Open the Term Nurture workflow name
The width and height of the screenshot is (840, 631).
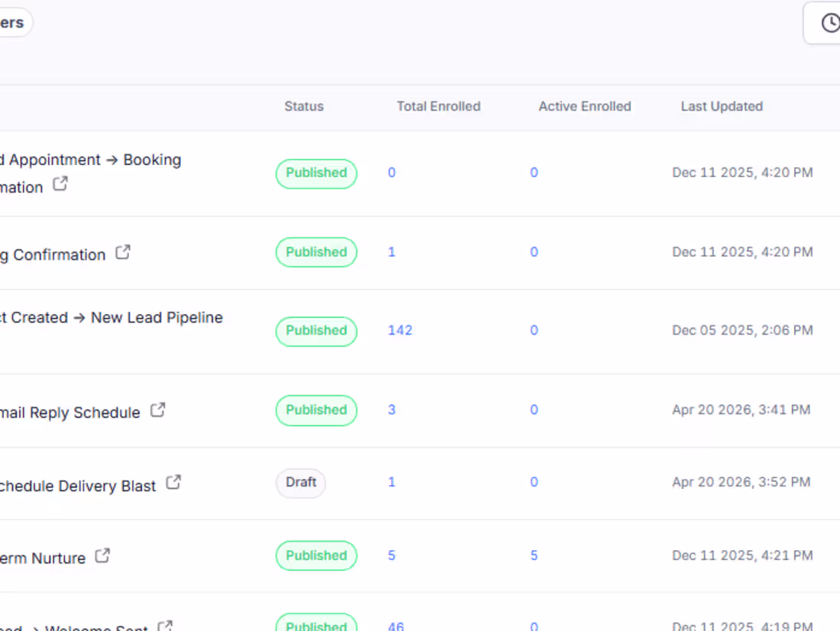click(x=43, y=558)
